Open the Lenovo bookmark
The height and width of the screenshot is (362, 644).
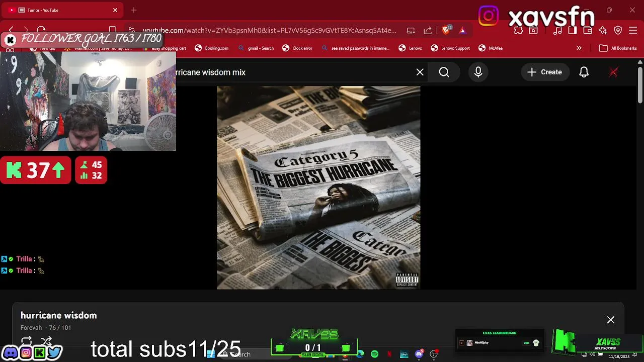(x=411, y=48)
